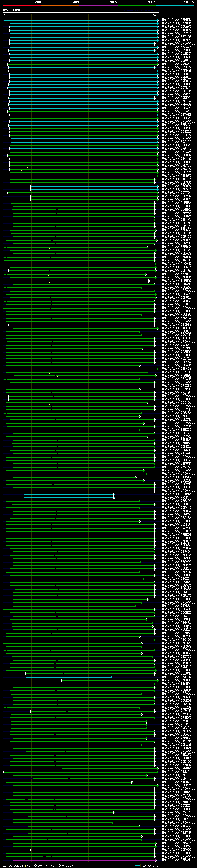Click label UniRef100_Q174U2
197x868 pixels.
(177, 711)
